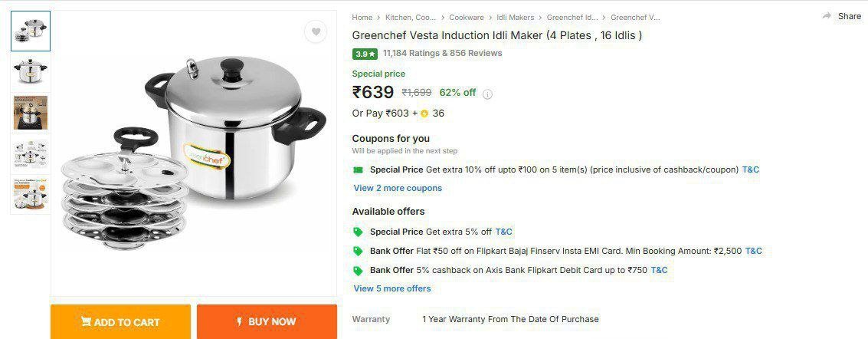Select the first product thumbnail image
The image size is (868, 339).
[31, 31]
